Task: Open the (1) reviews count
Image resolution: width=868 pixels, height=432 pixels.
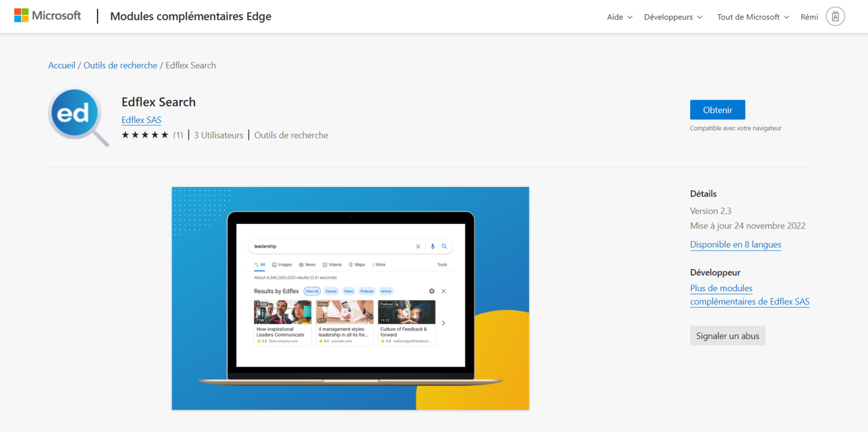Action: (x=178, y=135)
